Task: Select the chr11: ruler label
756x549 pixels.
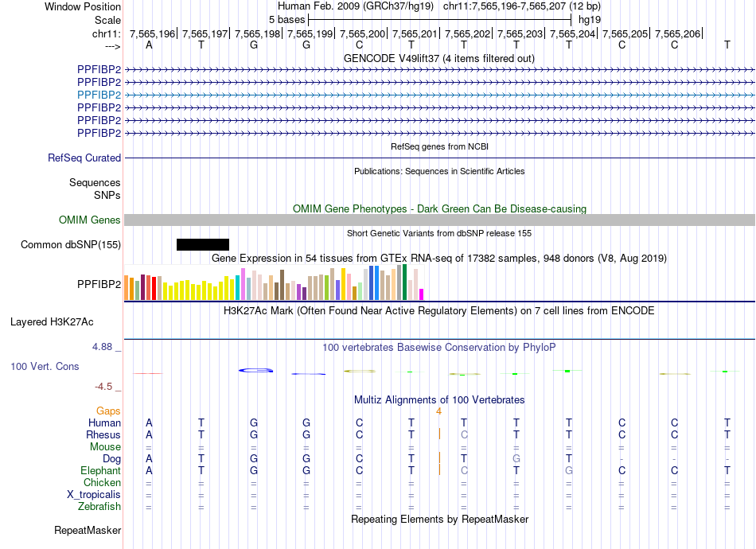Action: 106,33
